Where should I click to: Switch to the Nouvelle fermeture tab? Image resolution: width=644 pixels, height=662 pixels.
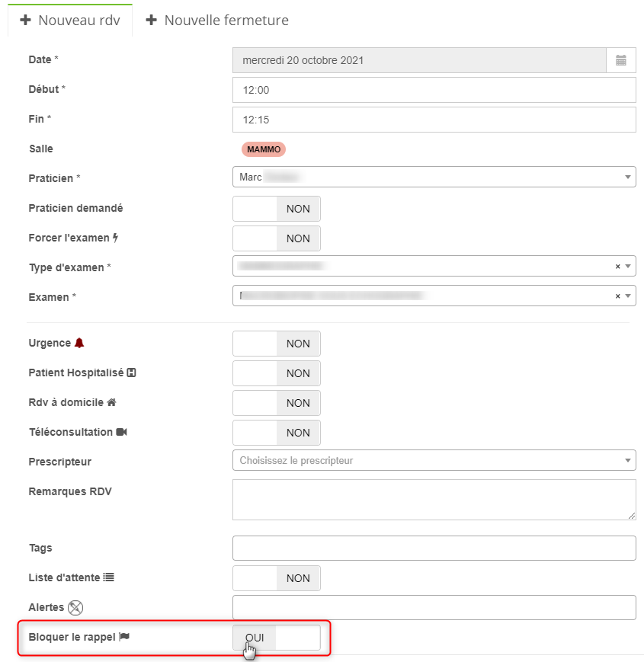(x=217, y=21)
